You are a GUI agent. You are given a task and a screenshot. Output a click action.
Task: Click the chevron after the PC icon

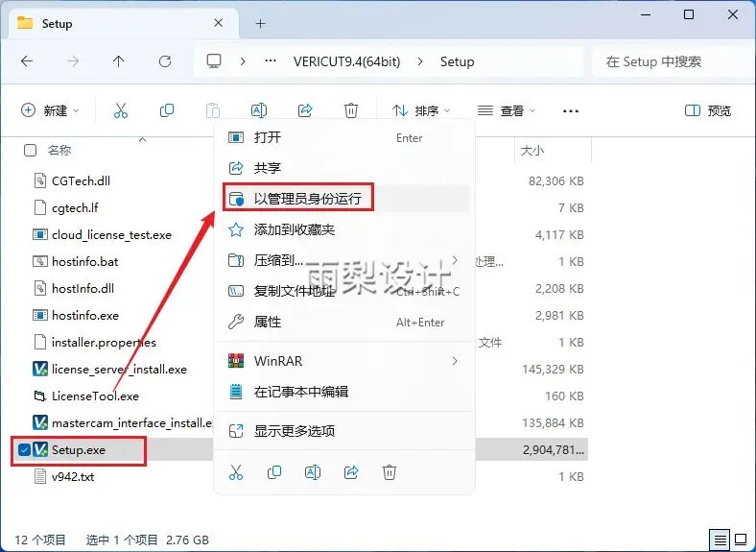[x=243, y=61]
